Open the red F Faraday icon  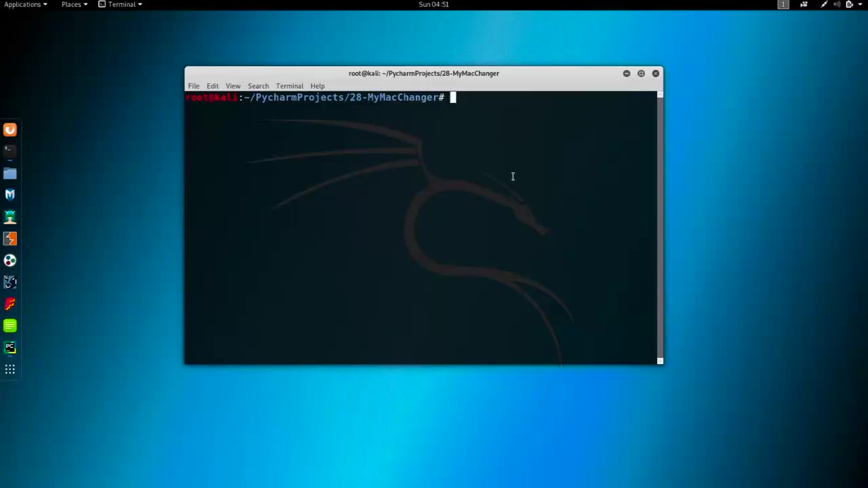point(9,304)
